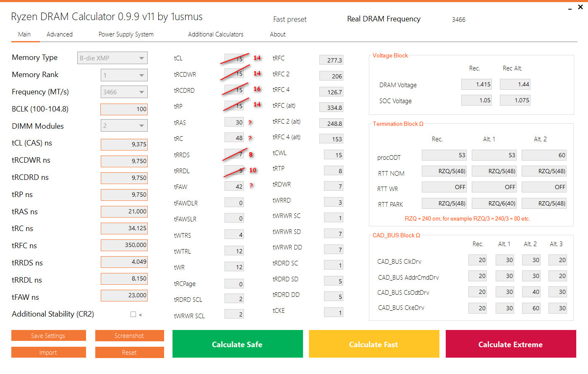Select the tCL (CAS) ns field
The image size is (588, 374).
124,144
